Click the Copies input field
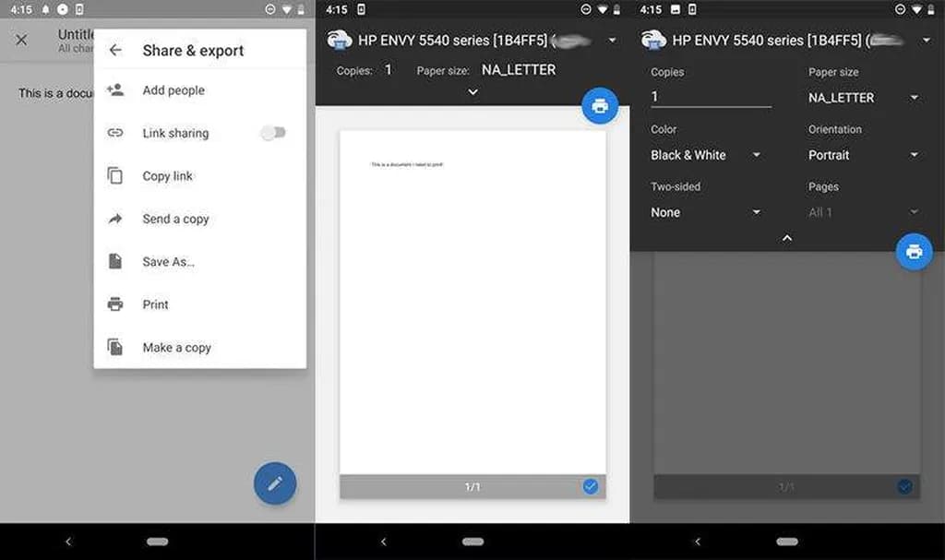945x560 pixels. 710,97
